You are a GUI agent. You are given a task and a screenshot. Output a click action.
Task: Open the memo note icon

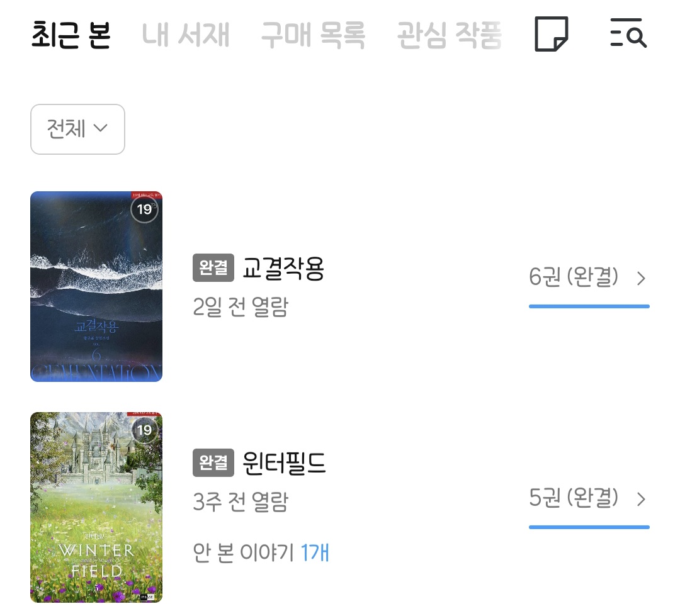[x=551, y=34]
